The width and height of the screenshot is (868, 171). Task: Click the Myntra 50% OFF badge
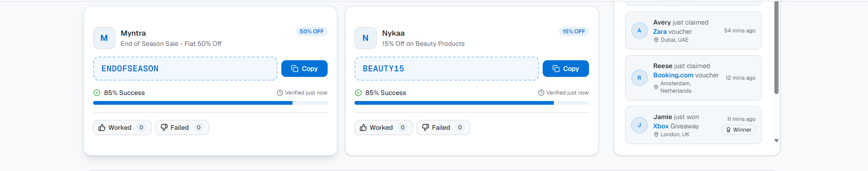pos(312,32)
